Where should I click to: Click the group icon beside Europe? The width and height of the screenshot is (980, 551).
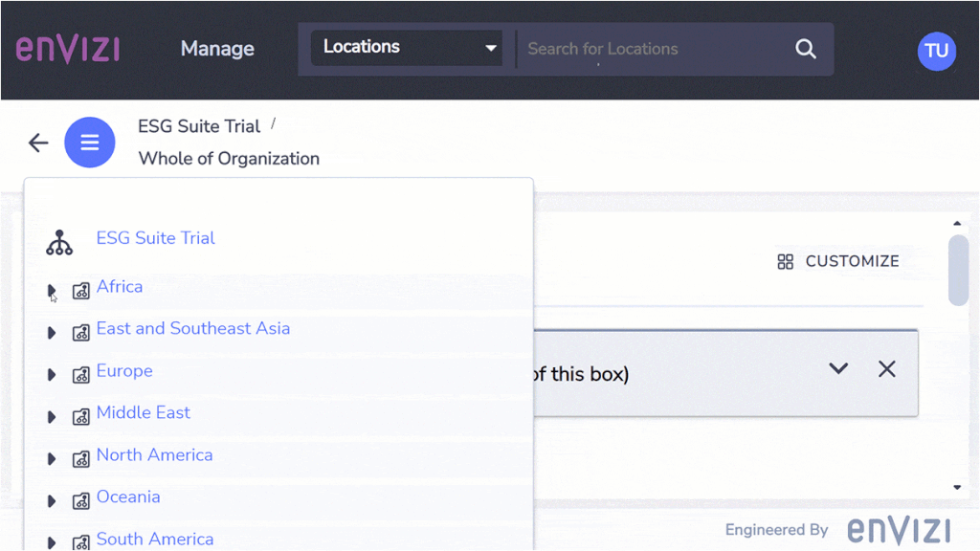tap(81, 375)
